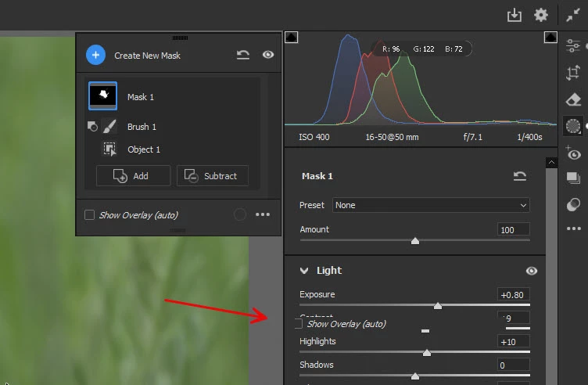Toggle the highlight clipping warning in the histogram
This screenshot has height=385, width=588.
(550, 37)
